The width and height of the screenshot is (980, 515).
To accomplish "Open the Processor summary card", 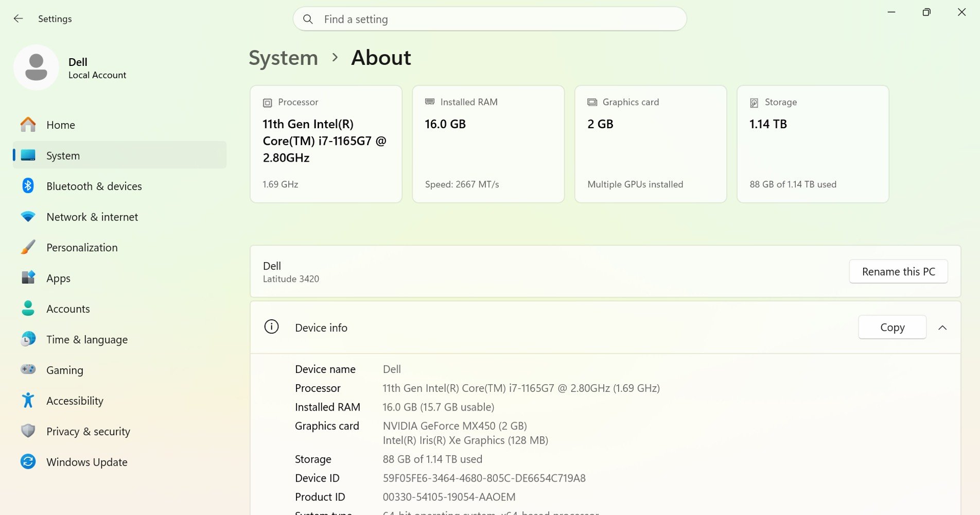I will 326,144.
